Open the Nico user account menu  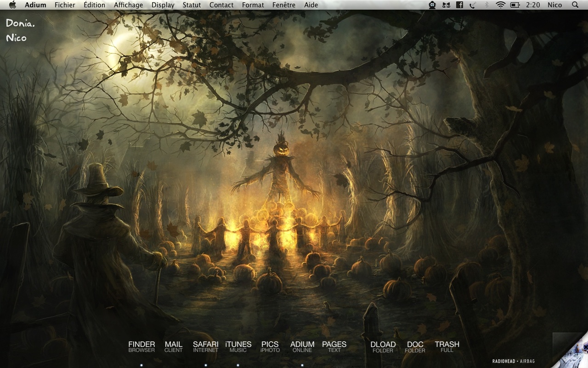[x=555, y=5]
